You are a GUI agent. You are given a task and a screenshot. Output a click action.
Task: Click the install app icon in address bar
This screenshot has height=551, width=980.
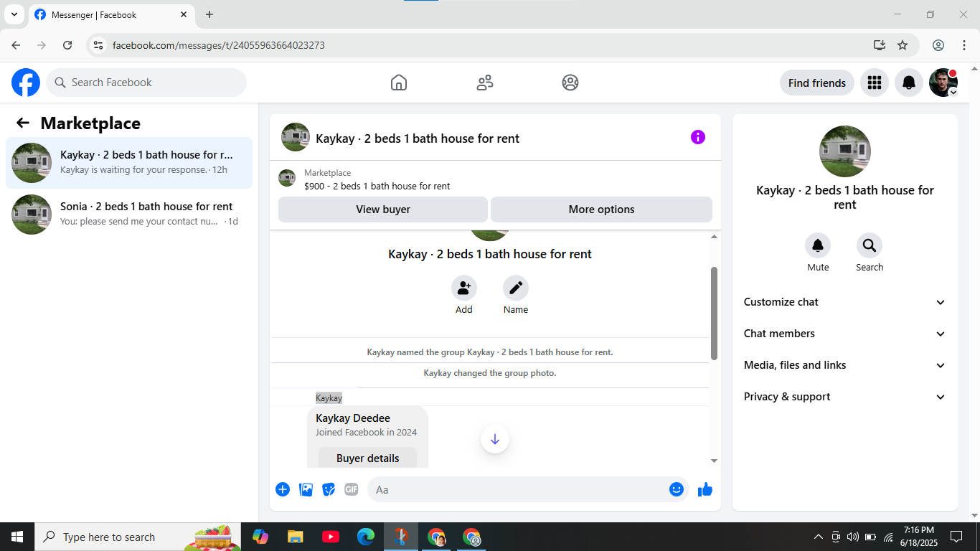click(880, 45)
